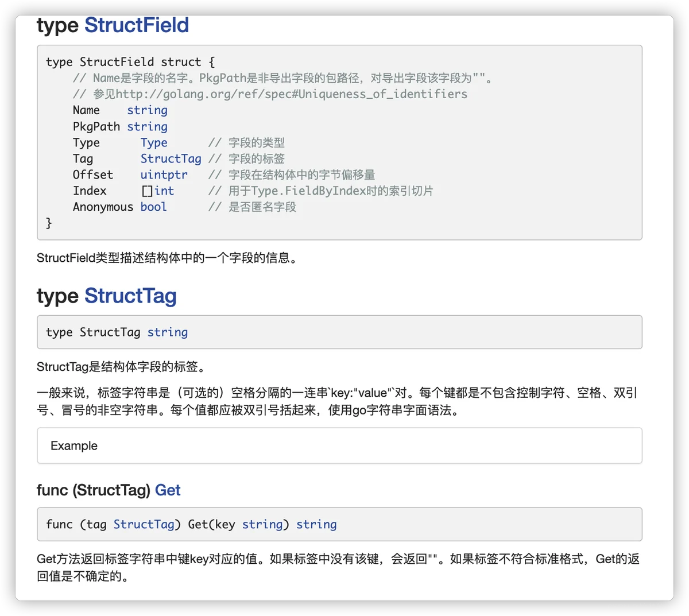Screen dimensions: 689x616
Task: Click 'func (tag' text in Get signature
Action: 76,524
